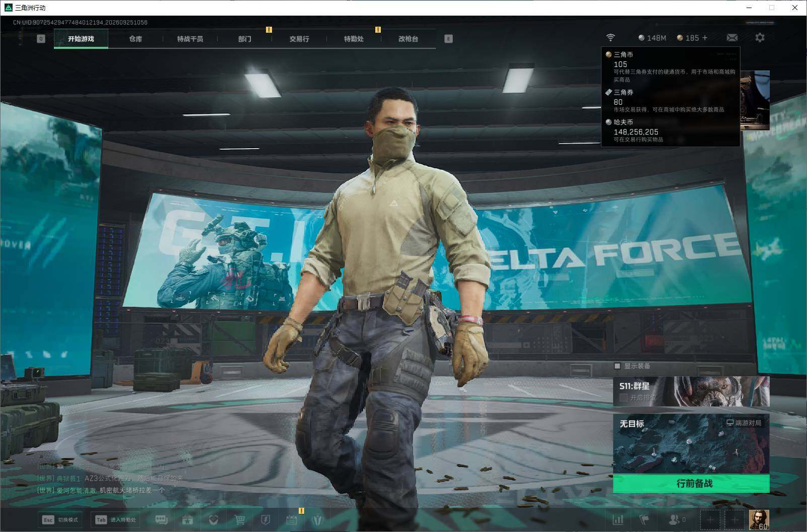This screenshot has height=532, width=807.
Task: Click Esc 切换模式 button
Action: click(x=60, y=519)
